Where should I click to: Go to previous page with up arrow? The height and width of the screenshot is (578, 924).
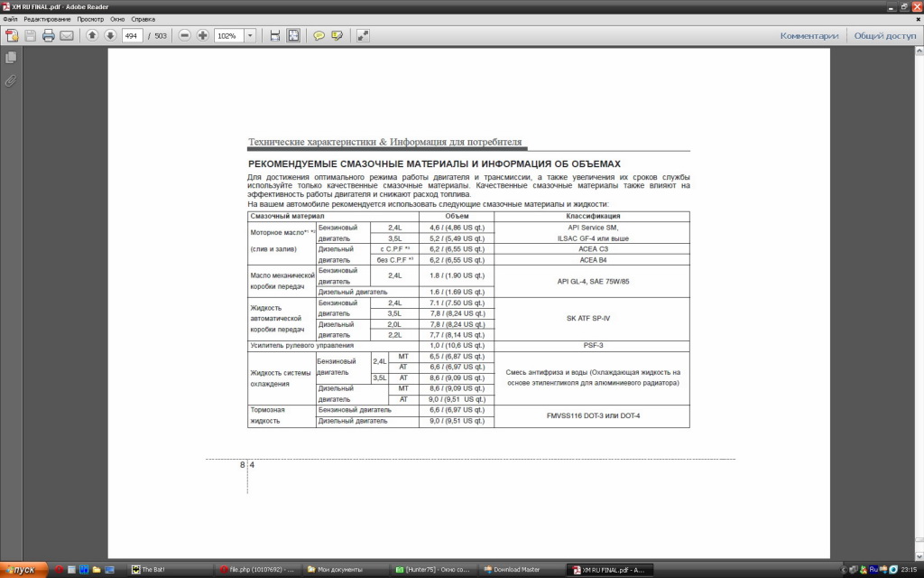92,35
